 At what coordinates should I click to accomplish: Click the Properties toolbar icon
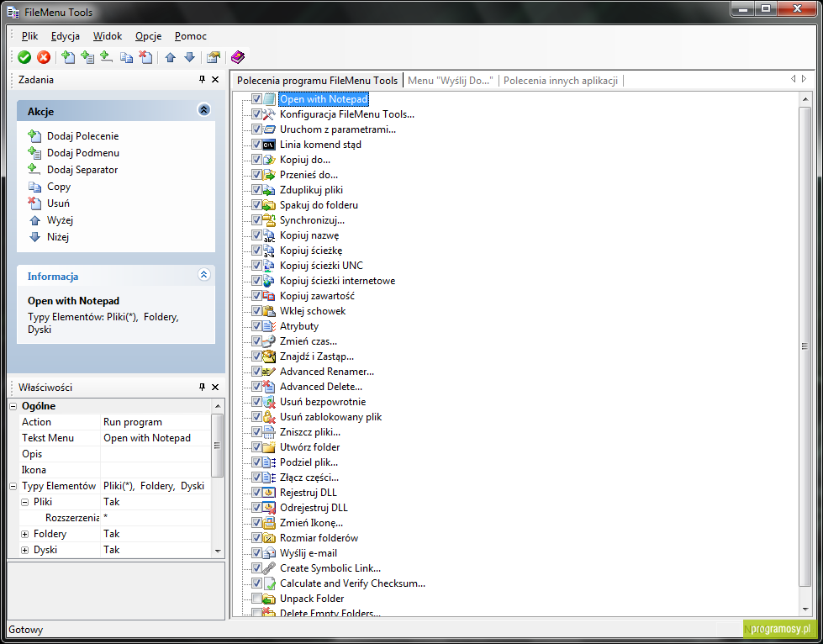click(213, 57)
